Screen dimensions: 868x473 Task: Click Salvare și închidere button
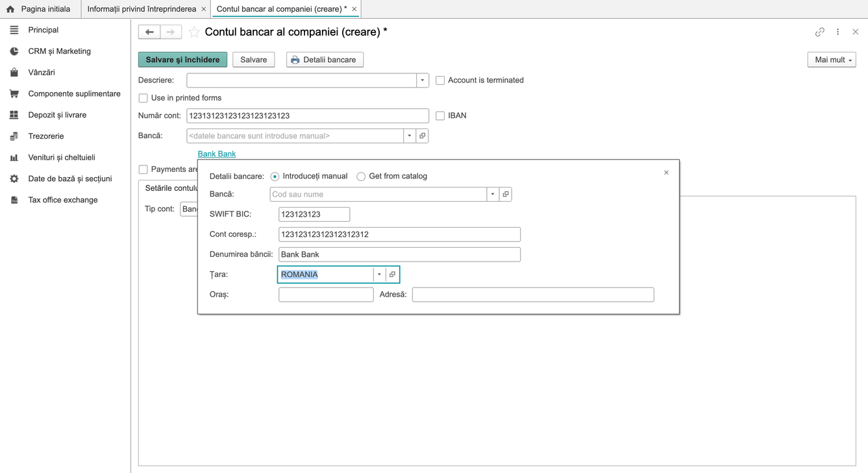[182, 60]
